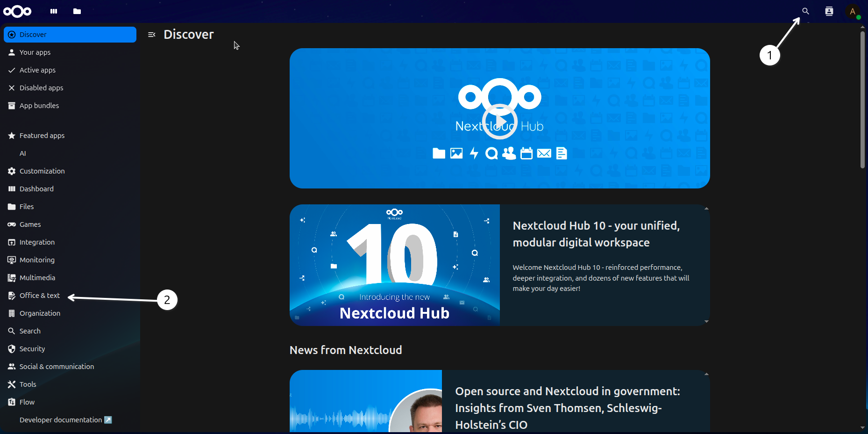The image size is (868, 434).
Task: Click the Tools wrench icon
Action: (12, 384)
